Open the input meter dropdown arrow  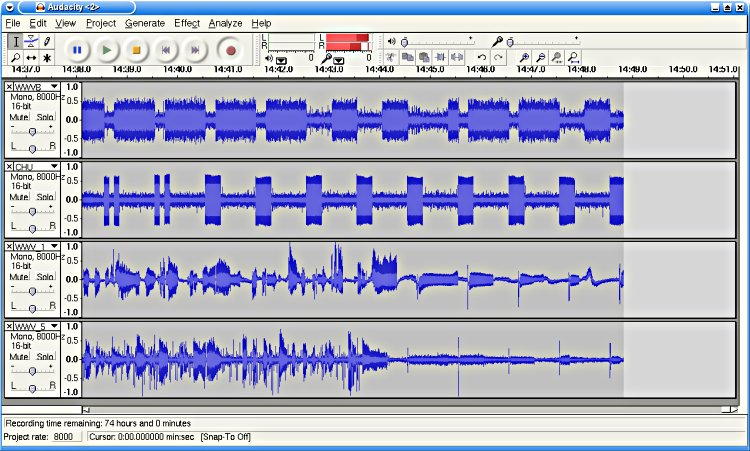tap(340, 60)
